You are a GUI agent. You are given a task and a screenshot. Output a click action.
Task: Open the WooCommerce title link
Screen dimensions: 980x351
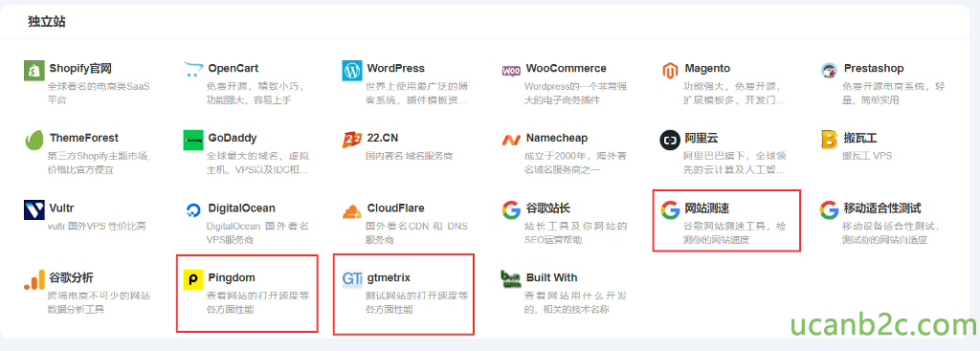(x=567, y=69)
